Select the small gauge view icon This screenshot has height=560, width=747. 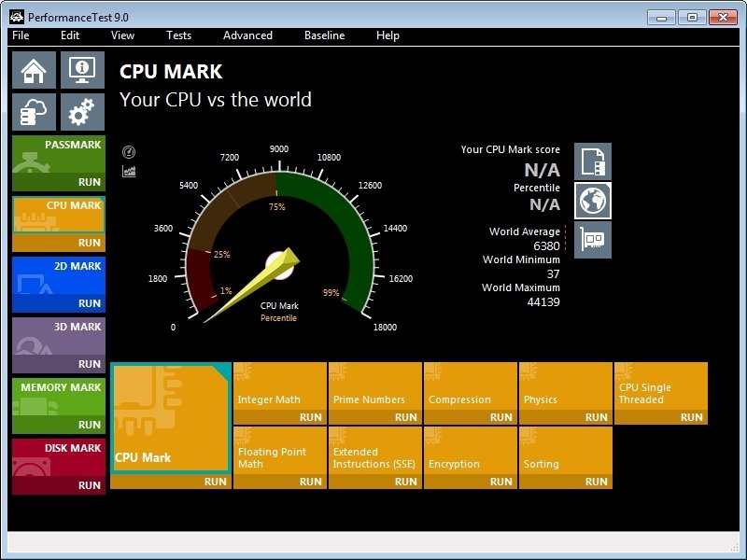(x=129, y=152)
